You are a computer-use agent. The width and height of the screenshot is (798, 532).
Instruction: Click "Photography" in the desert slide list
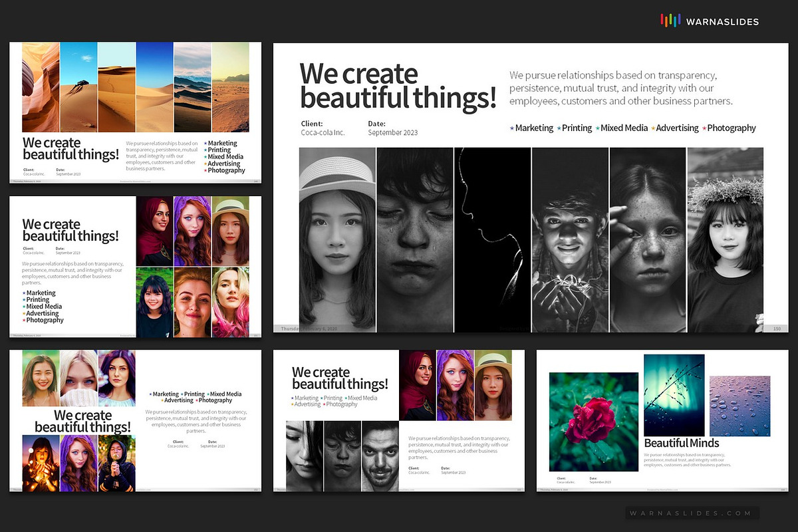tap(226, 171)
